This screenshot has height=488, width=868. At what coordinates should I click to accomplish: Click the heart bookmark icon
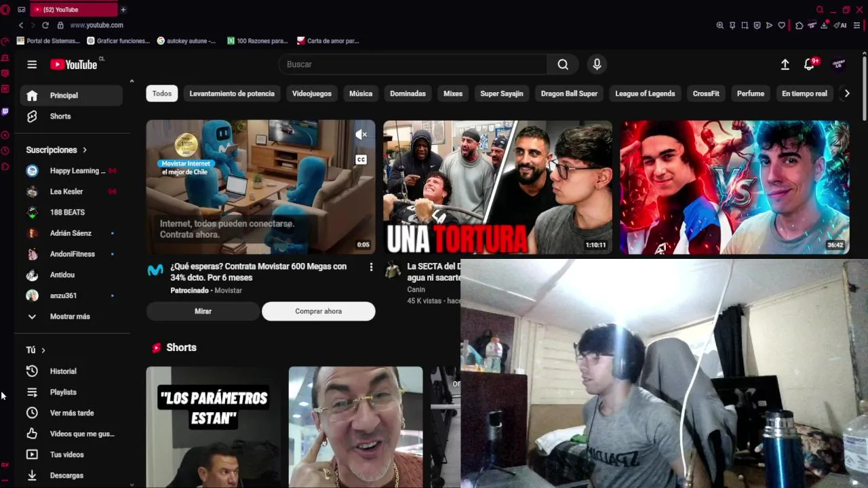point(781,25)
